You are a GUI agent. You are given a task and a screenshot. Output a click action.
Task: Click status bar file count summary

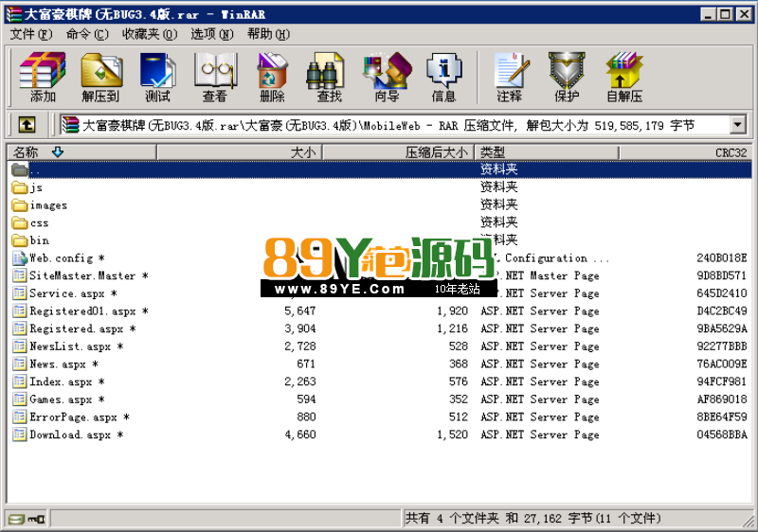(x=532, y=519)
